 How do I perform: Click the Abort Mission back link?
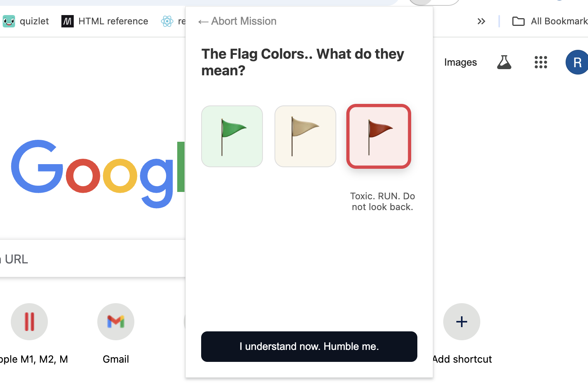[x=237, y=21]
